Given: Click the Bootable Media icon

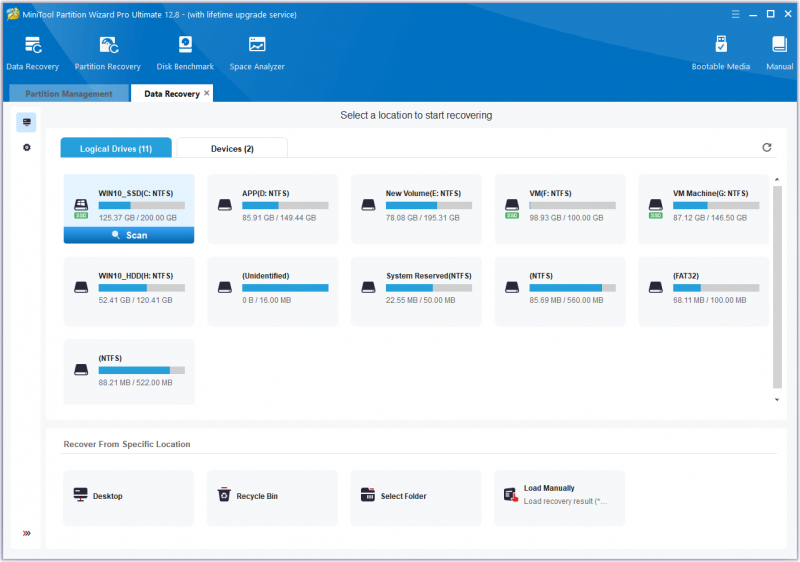Looking at the screenshot, I should tap(720, 53).
